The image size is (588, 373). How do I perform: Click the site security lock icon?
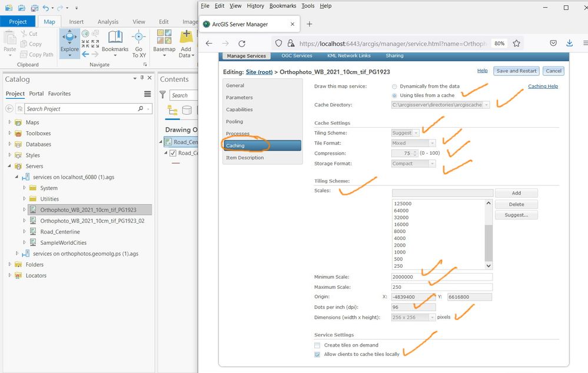tap(291, 44)
